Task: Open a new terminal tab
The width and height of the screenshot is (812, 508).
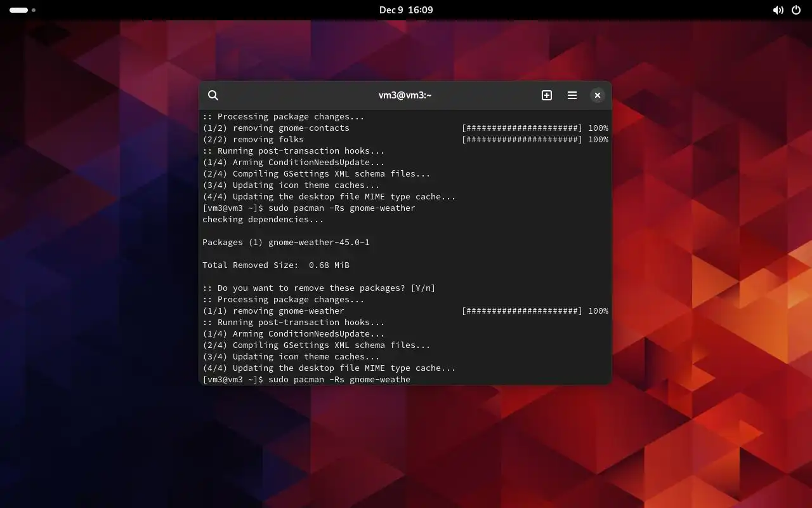Action: pos(547,95)
